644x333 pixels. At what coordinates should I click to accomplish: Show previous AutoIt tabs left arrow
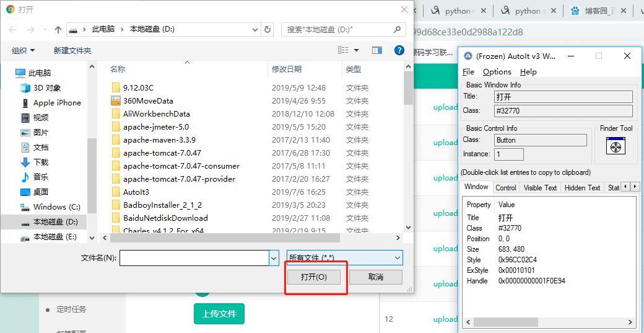click(625, 187)
